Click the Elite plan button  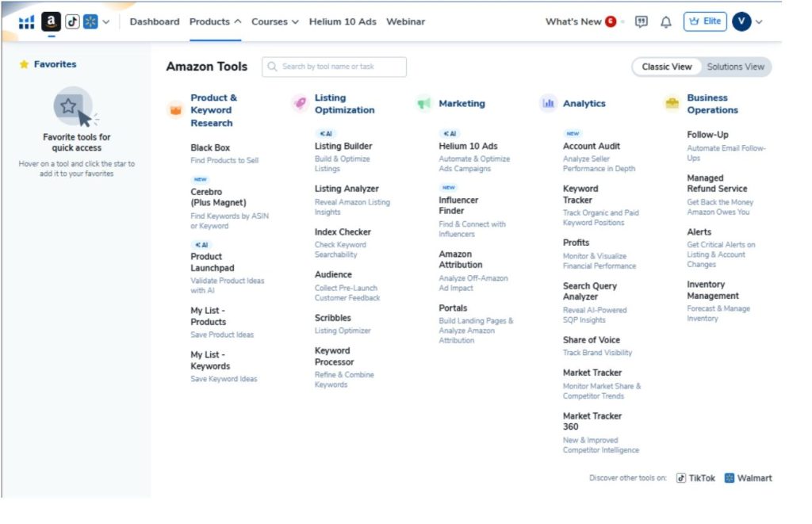pyautogui.click(x=705, y=21)
